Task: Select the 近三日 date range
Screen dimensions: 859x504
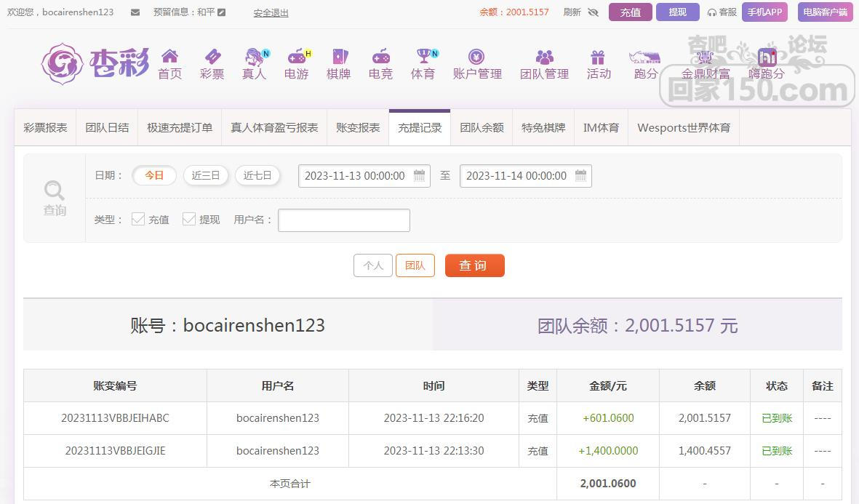Action: [x=206, y=175]
